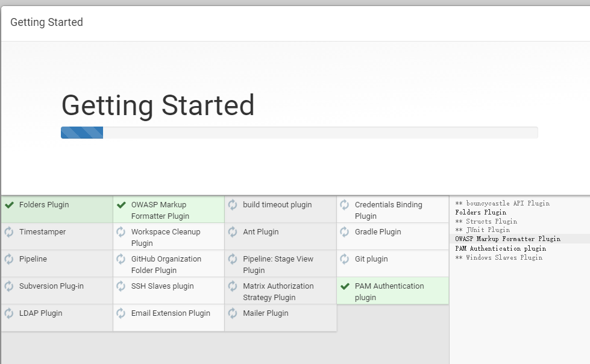This screenshot has width=590, height=364.
Task: Click the pending spinner icon for Git plugin
Action: pos(344,259)
